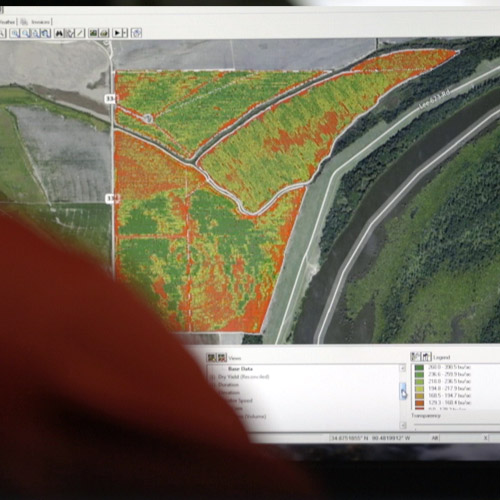This screenshot has width=500, height=500.
Task: Open the Invoices tab
Action: (40, 22)
